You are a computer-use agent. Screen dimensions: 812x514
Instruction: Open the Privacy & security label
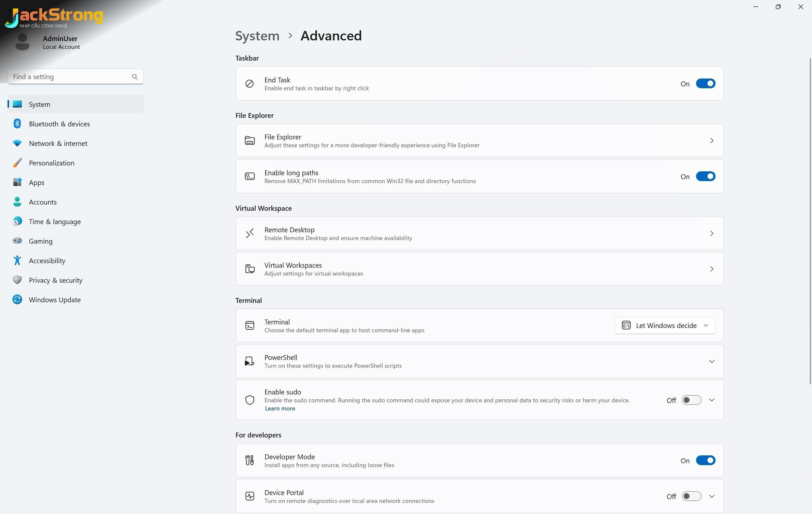pos(56,280)
